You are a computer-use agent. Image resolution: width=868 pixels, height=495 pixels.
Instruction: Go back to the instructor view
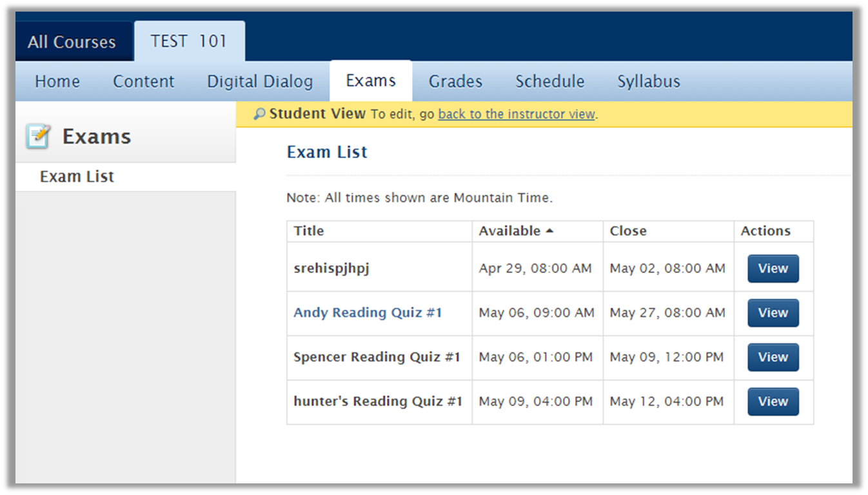516,114
